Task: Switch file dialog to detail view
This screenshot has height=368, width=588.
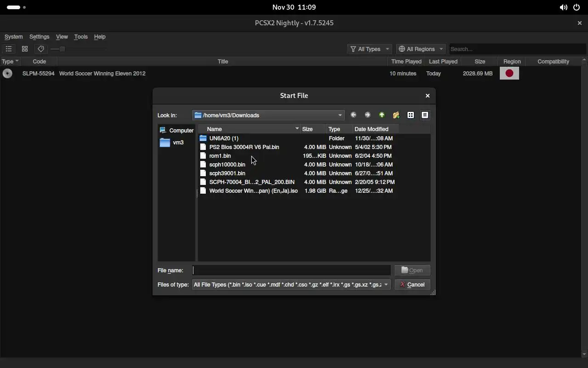Action: coord(425,115)
